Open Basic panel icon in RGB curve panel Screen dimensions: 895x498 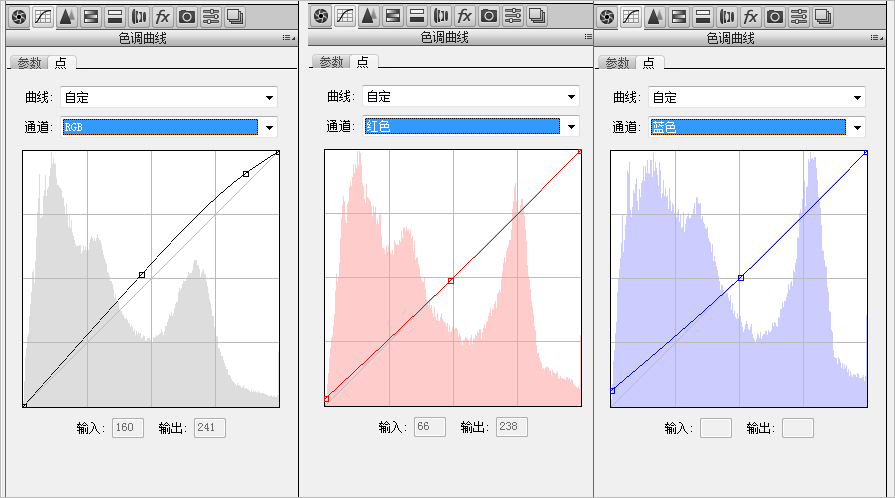19,17
